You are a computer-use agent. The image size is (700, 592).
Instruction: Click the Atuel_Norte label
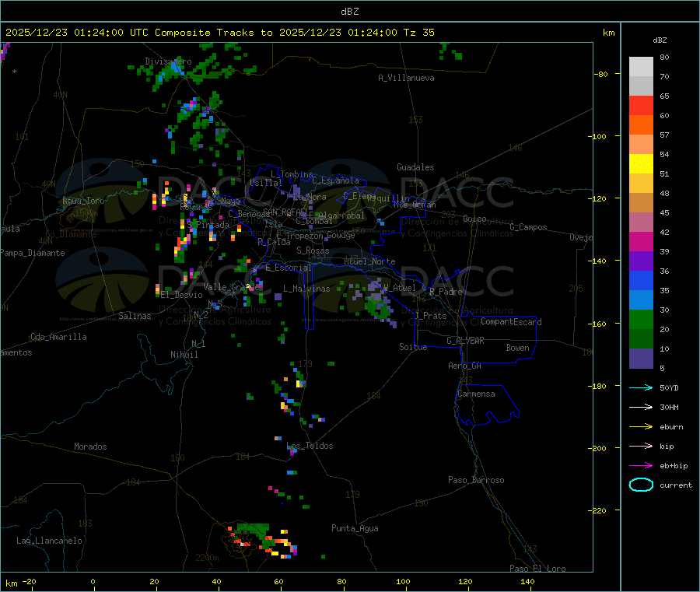tap(369, 261)
